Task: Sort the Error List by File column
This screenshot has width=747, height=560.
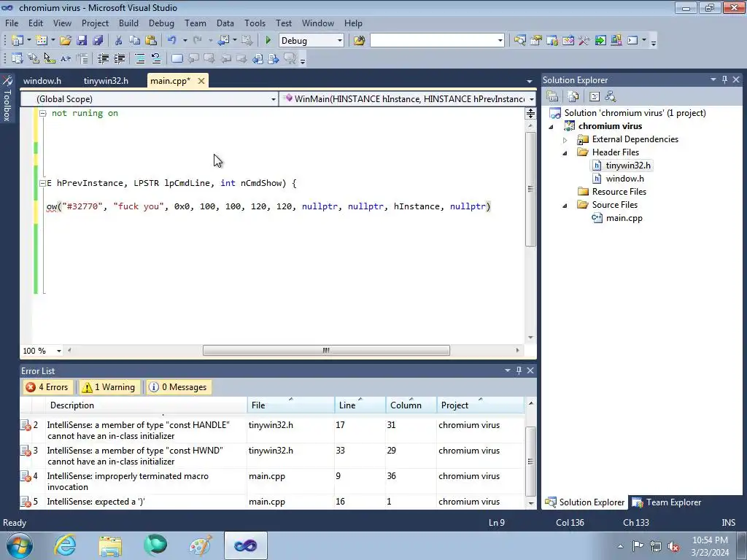Action: [290, 405]
